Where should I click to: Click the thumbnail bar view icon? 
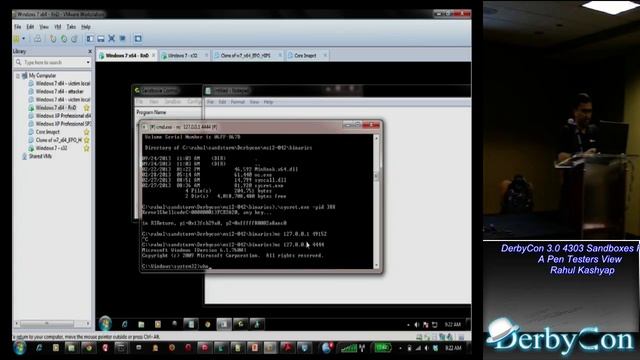[100, 39]
